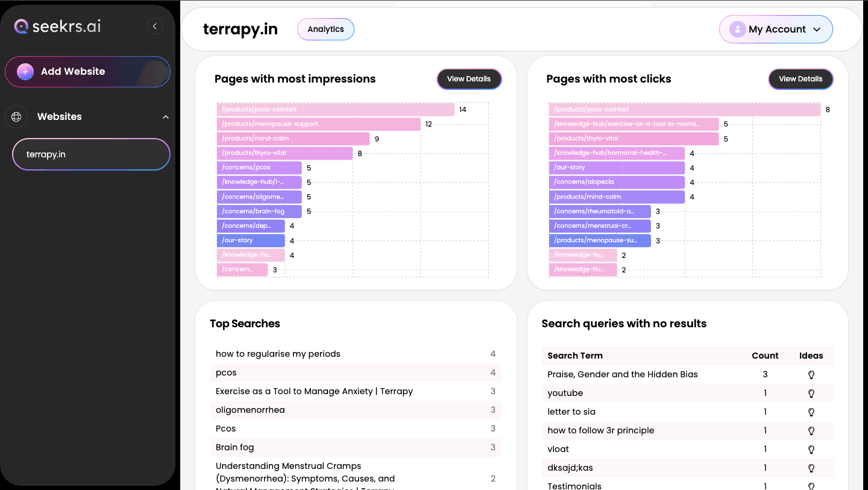This screenshot has width=868, height=490.
Task: Click the /knowledge-hub/exercise-as-a-tool clicks bar
Action: [634, 124]
